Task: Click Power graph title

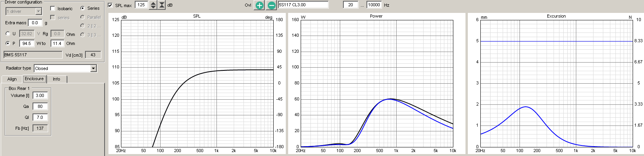Action: [376, 16]
